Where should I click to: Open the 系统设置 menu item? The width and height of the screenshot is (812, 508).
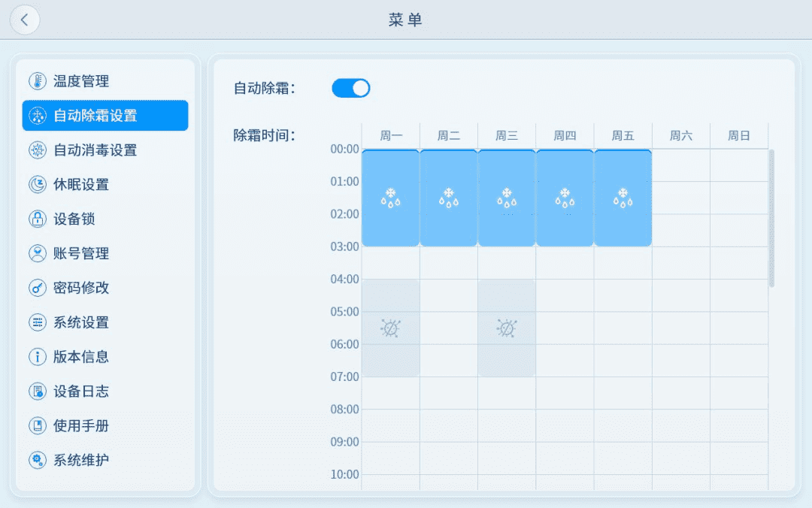(81, 322)
